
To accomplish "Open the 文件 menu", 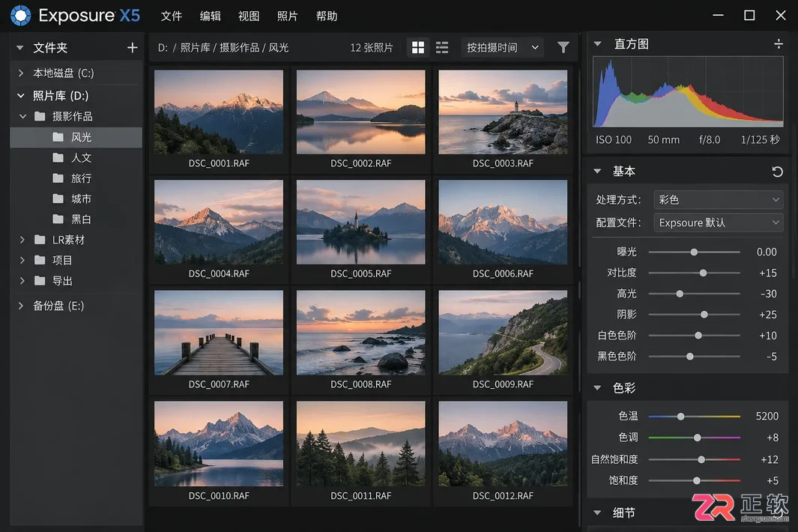I will 171,16.
